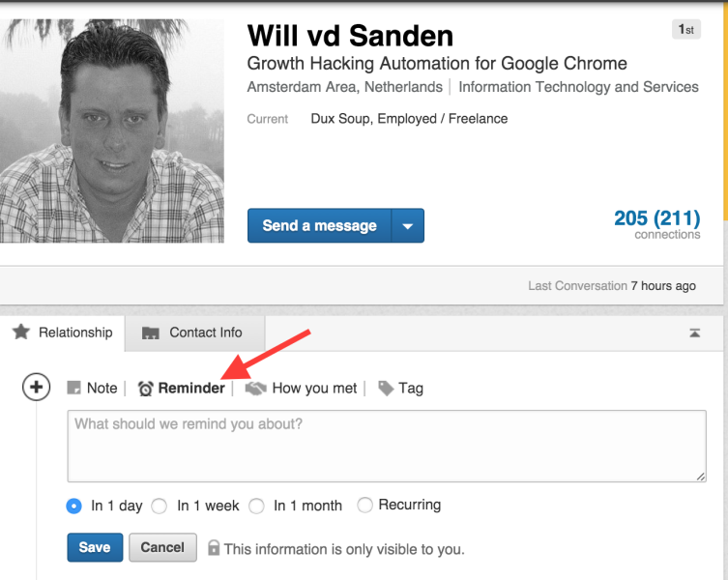
Task: Click the Note sticky icon
Action: click(73, 388)
